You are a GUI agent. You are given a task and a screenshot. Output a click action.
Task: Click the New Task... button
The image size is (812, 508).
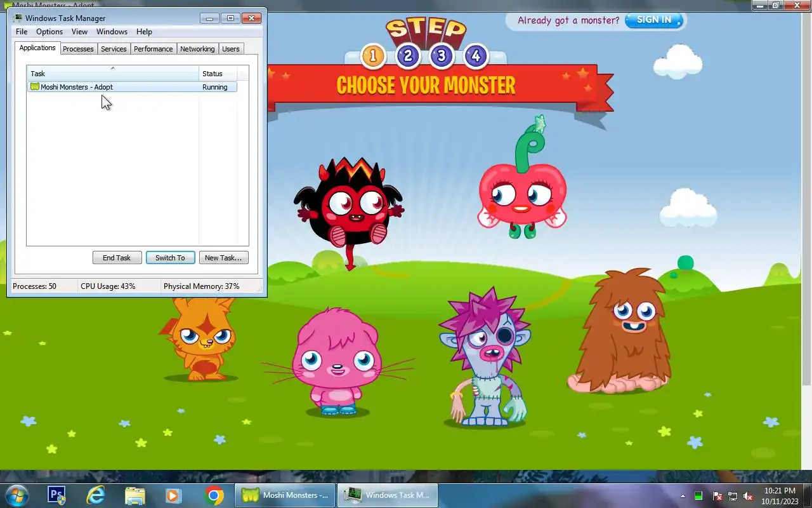[223, 258]
